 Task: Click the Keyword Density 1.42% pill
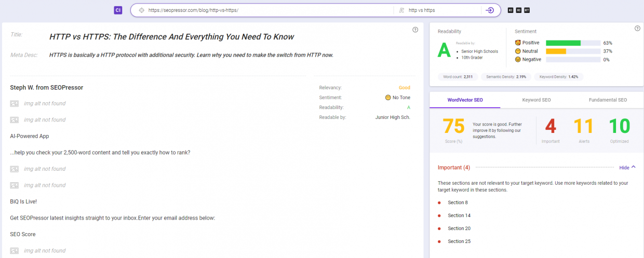559,76
